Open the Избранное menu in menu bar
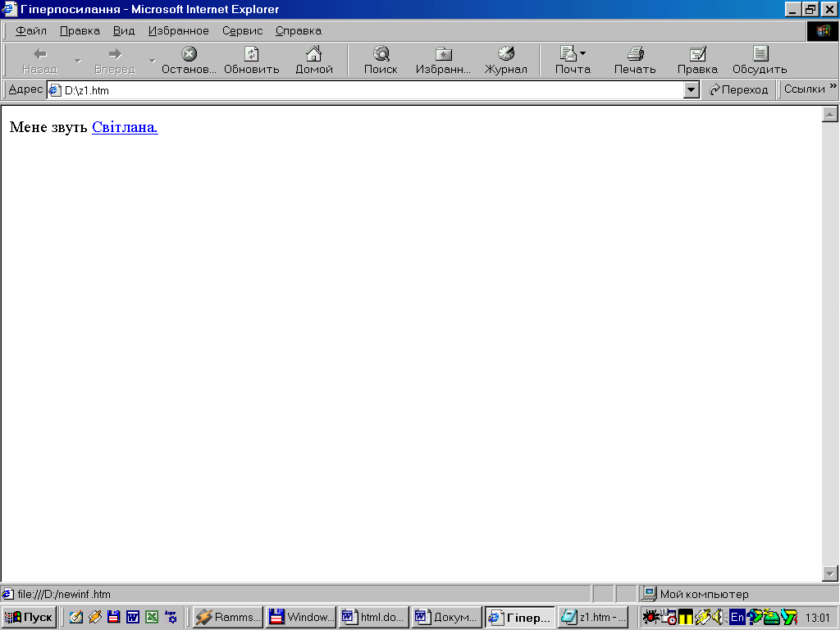Screen dimensions: 840x630 point(178,31)
